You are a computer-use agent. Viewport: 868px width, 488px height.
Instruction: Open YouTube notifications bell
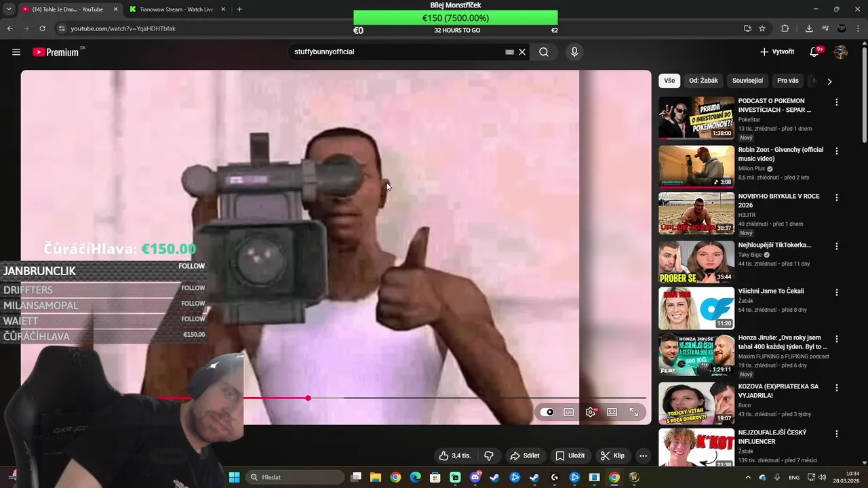[x=815, y=52]
